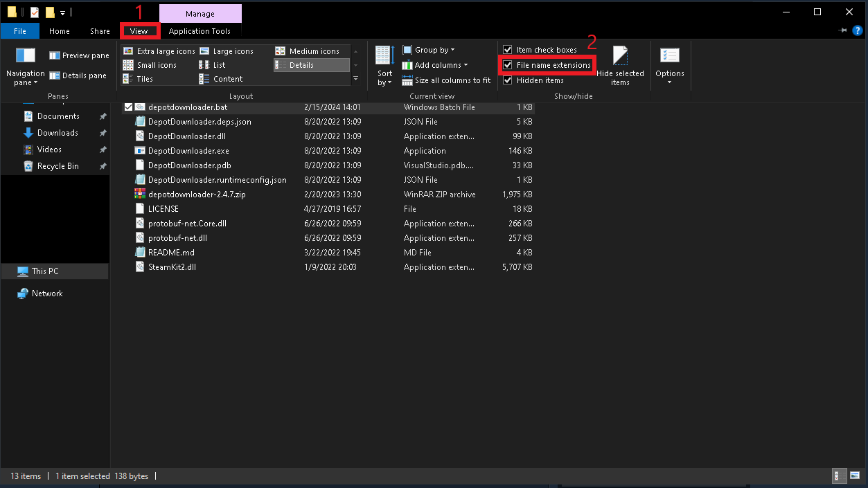The image size is (868, 488).
Task: Select the DepotDownloader.pdb file
Action: [190, 165]
